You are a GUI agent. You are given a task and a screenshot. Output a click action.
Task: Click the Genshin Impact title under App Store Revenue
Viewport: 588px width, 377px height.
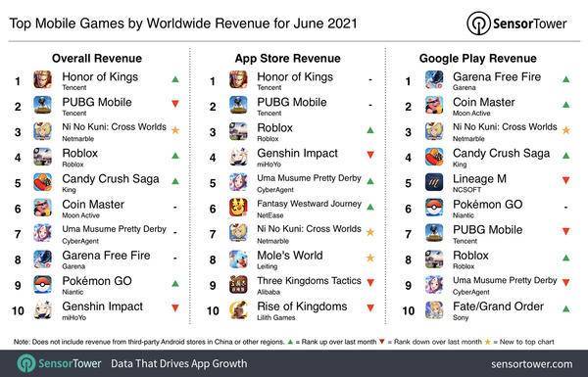297,153
